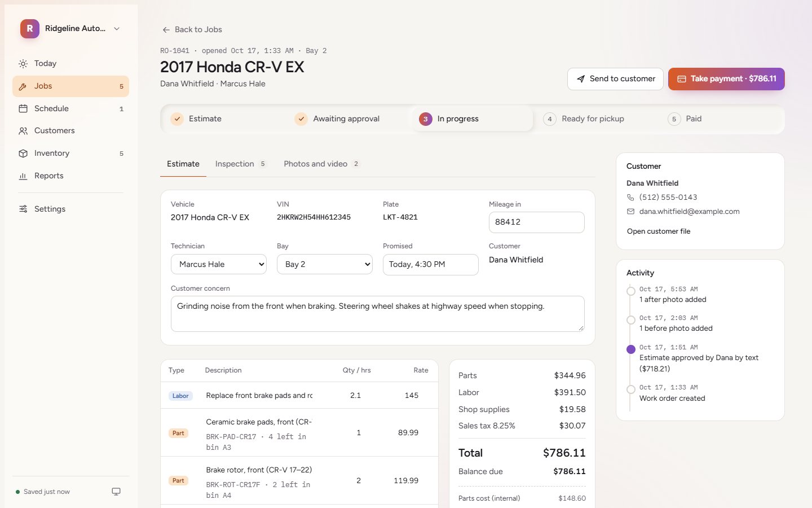812x508 pixels.
Task: Click the Mileage in field showing 88412
Action: (x=537, y=222)
